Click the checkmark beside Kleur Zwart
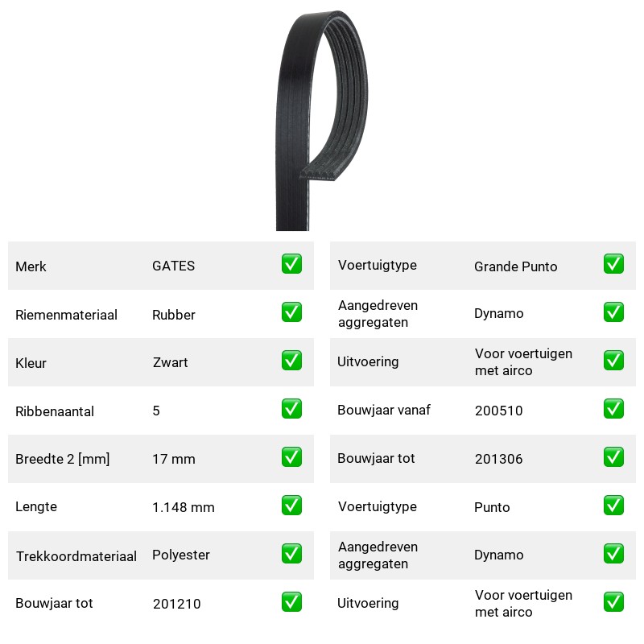Image resolution: width=644 pixels, height=644 pixels. pyautogui.click(x=291, y=360)
